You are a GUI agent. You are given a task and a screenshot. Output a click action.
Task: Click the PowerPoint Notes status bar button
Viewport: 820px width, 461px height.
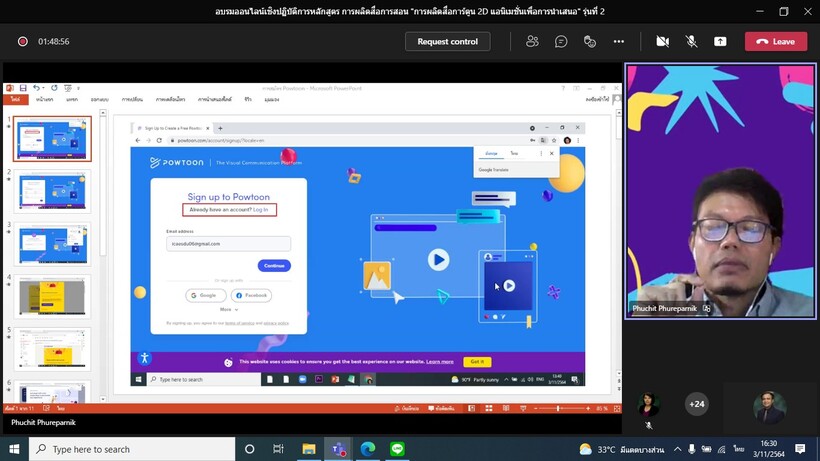(407, 408)
